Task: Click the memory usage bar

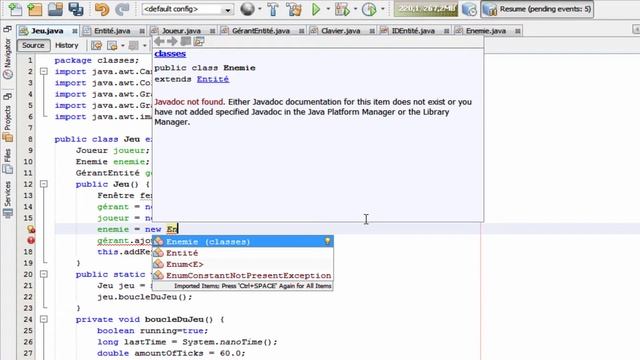Action: pos(426,9)
